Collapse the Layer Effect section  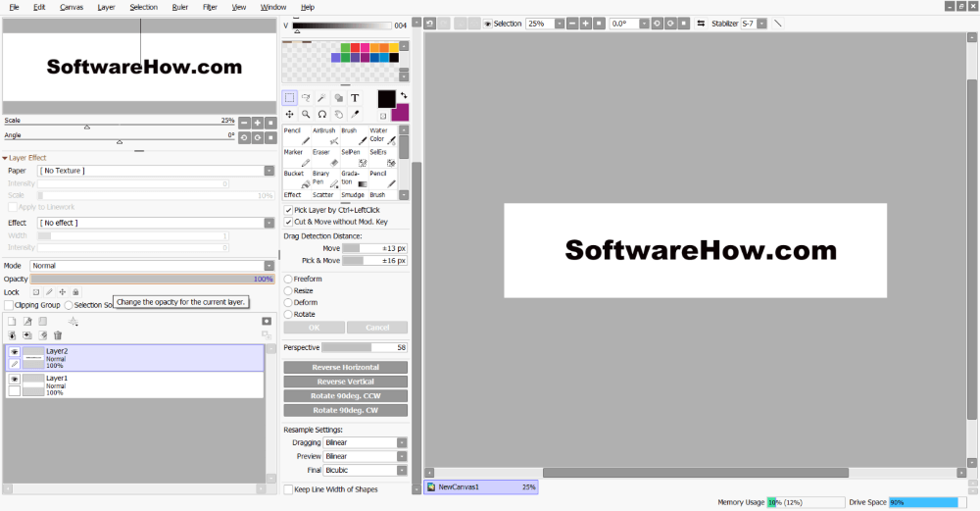(5, 158)
